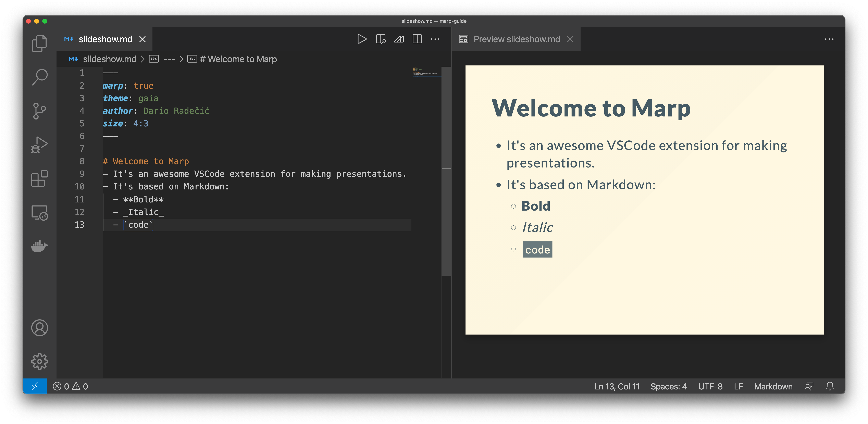Viewport: 868px width, 424px height.
Task: Select the Preview slideshow.md tab
Action: (516, 39)
